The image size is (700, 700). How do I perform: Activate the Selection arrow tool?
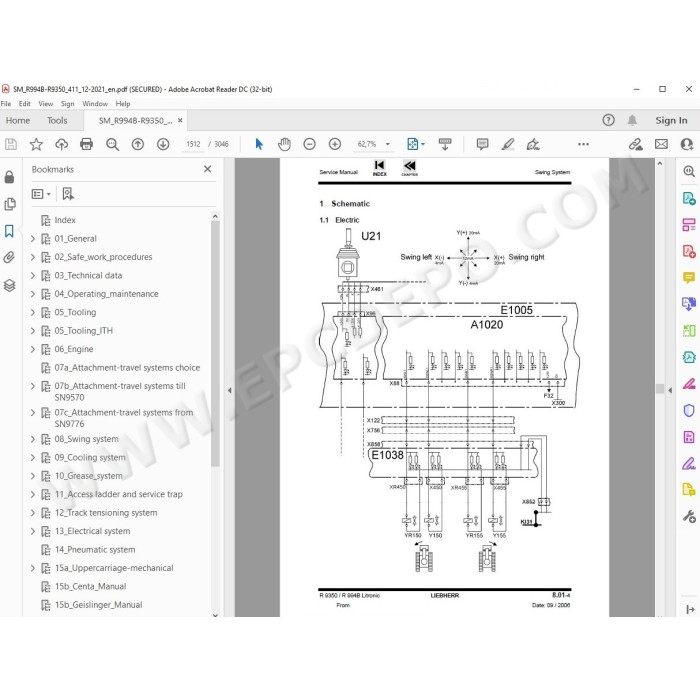[259, 144]
